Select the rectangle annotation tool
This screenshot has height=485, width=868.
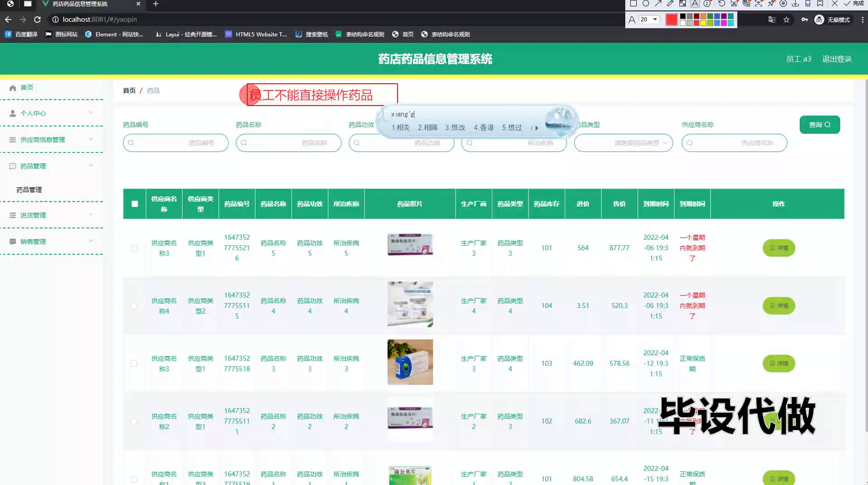633,4
